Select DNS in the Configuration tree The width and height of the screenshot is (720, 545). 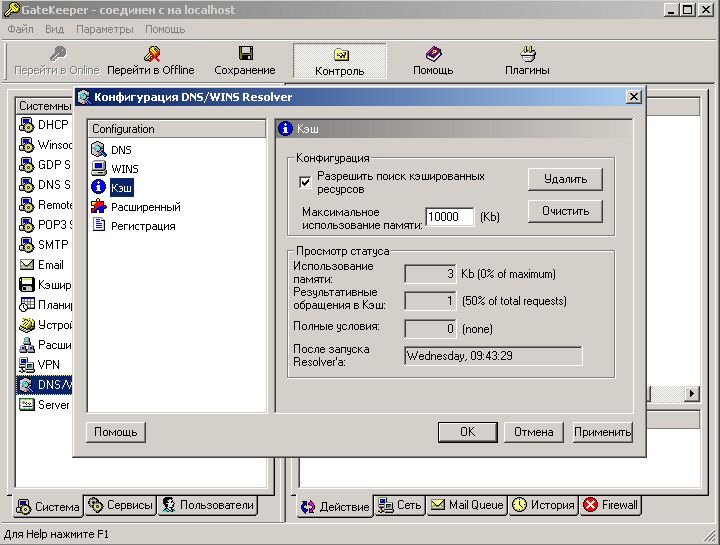(x=112, y=150)
